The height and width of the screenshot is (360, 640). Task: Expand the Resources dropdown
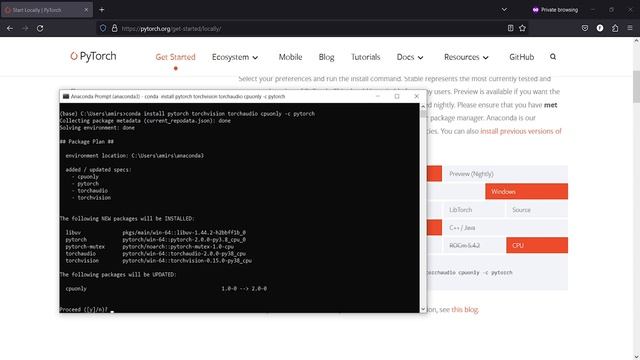click(466, 57)
